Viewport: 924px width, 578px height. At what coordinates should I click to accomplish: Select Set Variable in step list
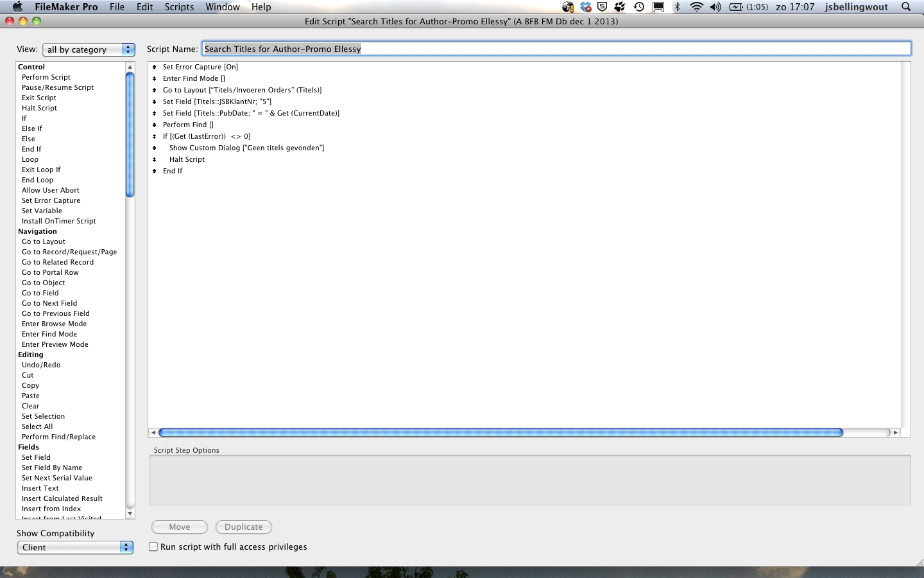point(42,211)
